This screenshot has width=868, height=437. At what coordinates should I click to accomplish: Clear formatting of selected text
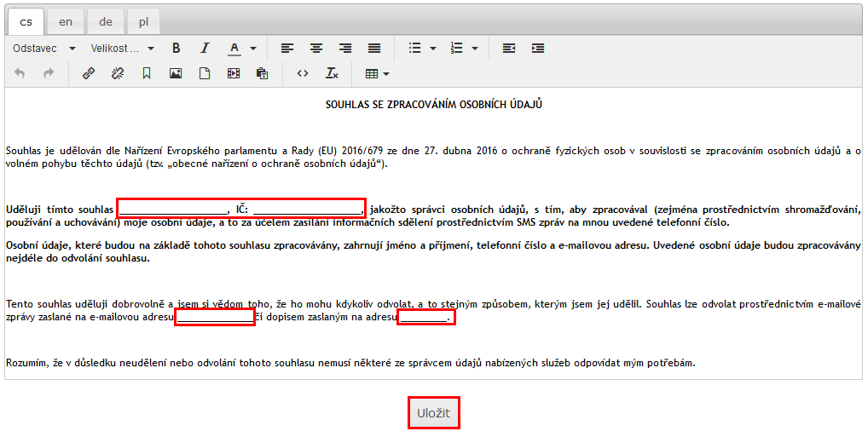tap(332, 74)
